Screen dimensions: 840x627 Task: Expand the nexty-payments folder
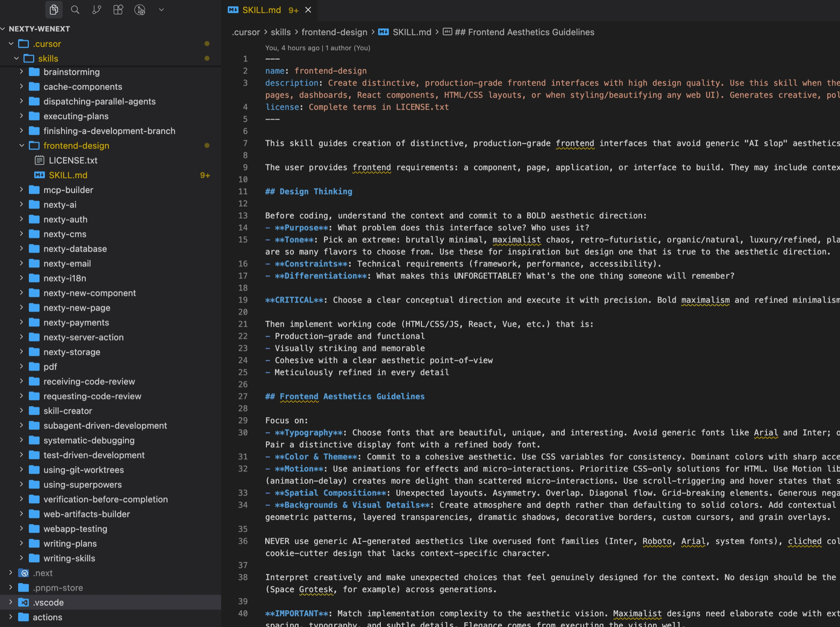(22, 322)
